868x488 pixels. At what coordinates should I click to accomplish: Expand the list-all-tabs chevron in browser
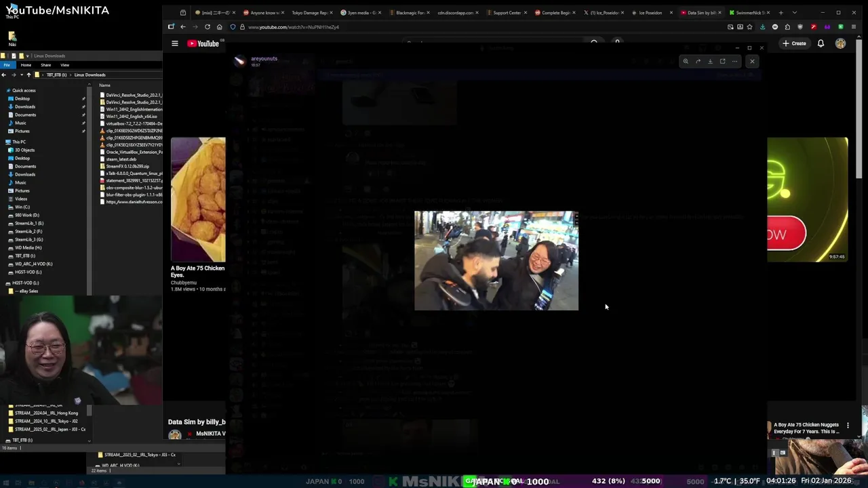(x=795, y=12)
